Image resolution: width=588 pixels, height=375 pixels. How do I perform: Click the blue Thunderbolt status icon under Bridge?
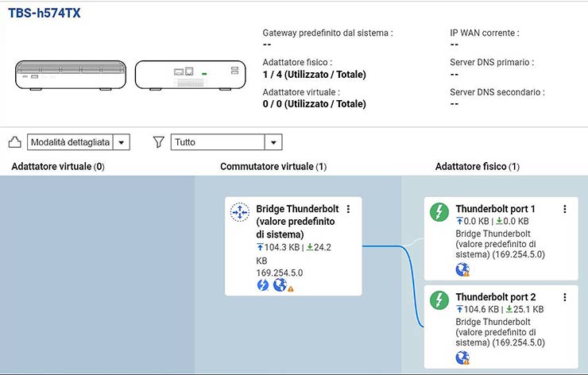pos(263,285)
